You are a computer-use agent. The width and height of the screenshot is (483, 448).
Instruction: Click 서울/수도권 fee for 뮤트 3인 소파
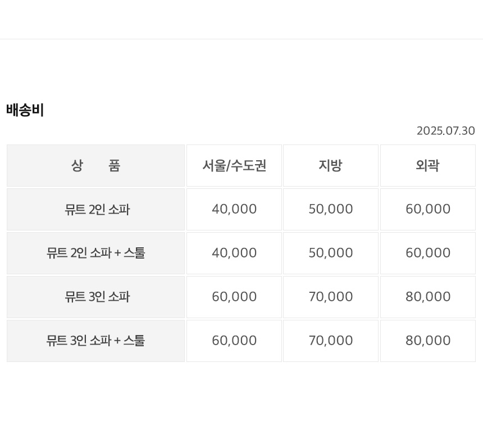coord(234,297)
